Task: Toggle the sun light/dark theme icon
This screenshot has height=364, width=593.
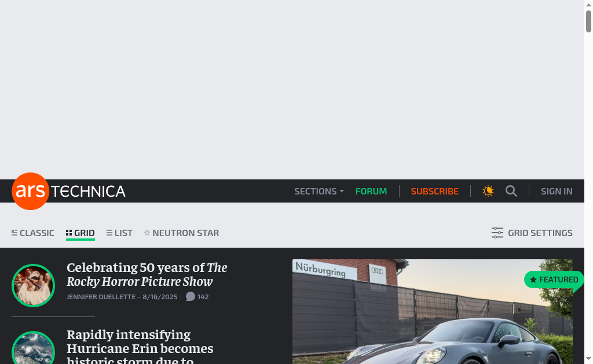Action: point(488,192)
